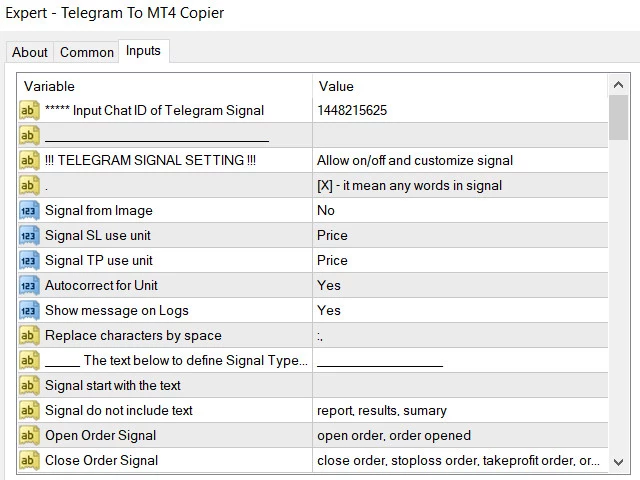Click the integer icon for Show message on Logs
Screen dimensions: 640x480
click(x=29, y=310)
